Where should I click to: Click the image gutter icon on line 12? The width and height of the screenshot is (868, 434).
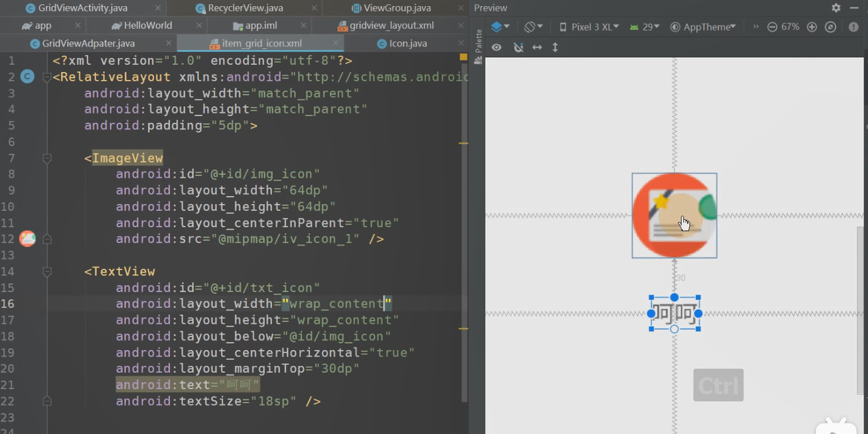[27, 239]
